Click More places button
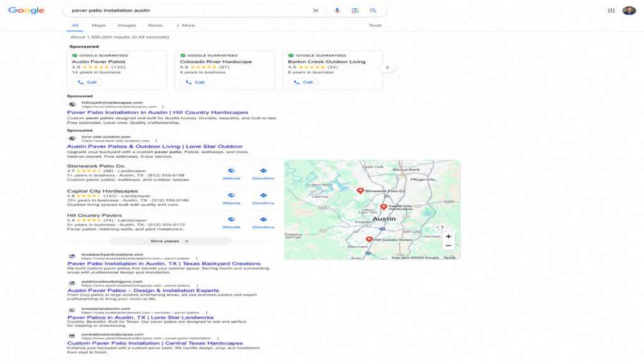Image resolution: width=644 pixels, height=362 pixels. coord(170,241)
